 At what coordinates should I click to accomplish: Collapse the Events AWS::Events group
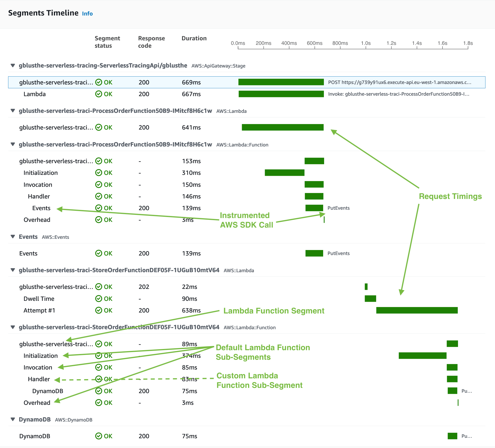[13, 237]
